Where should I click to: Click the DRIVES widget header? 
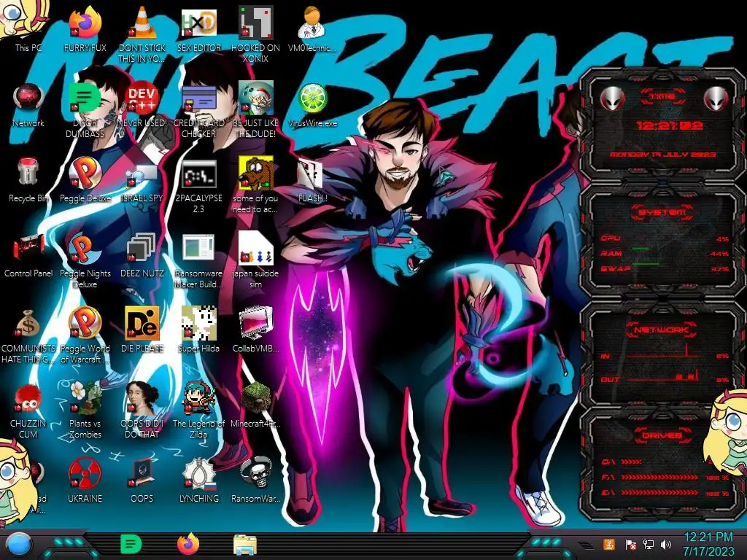(662, 435)
